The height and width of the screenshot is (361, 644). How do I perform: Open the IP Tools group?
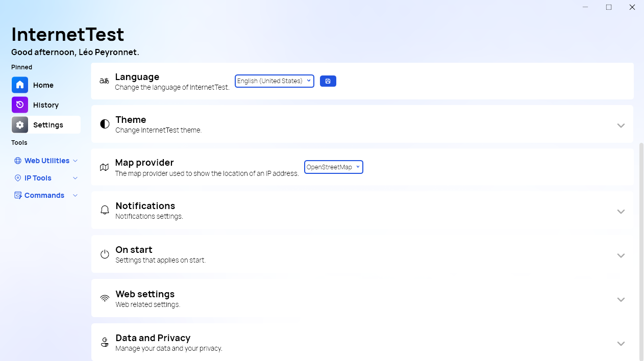(46, 178)
